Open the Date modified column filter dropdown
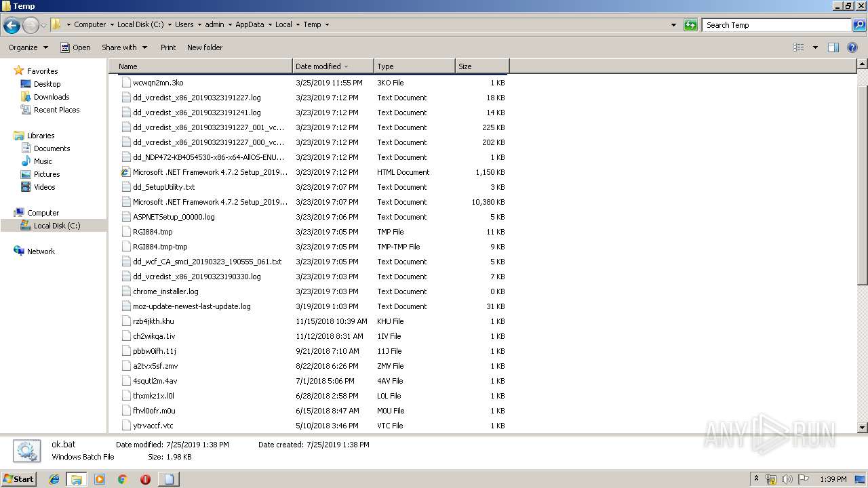 click(347, 66)
